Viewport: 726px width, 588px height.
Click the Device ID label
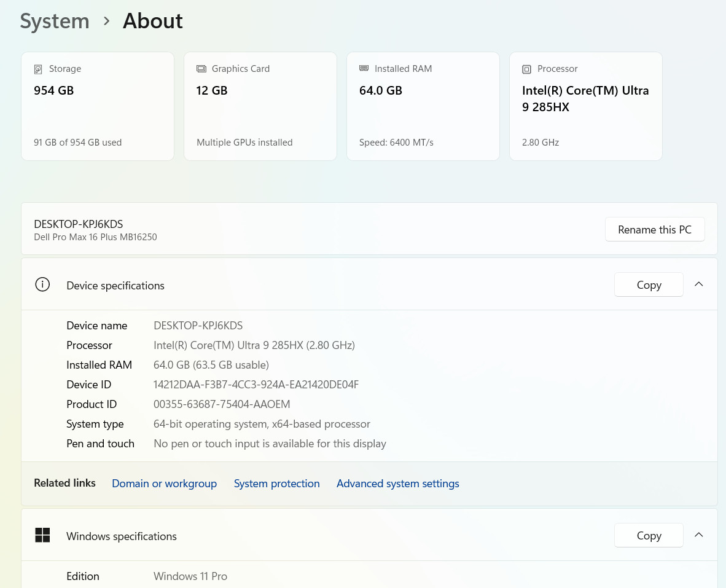click(89, 385)
